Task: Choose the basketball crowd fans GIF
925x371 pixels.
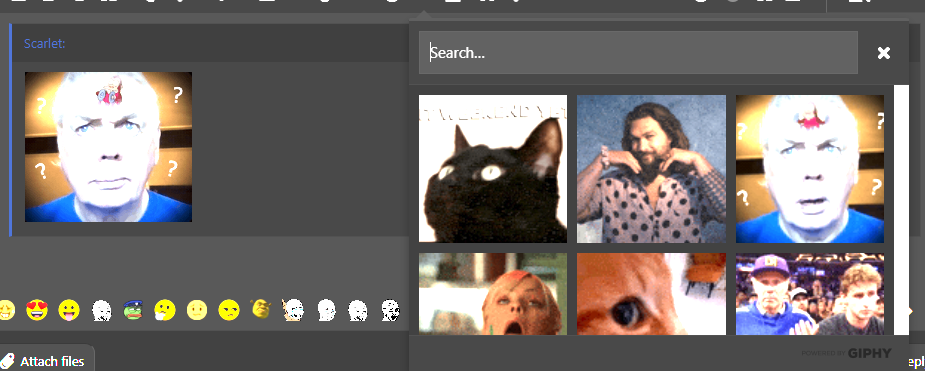Action: point(810,294)
